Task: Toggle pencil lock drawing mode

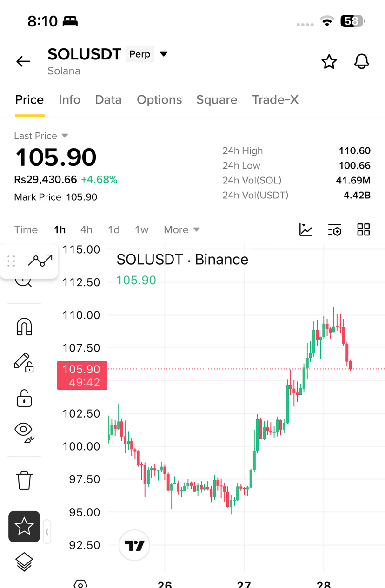Action: 24,362
